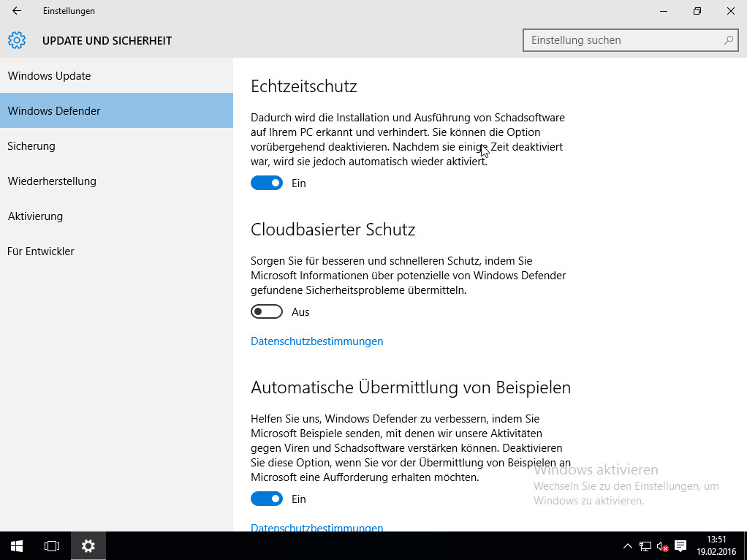Screen dimensions: 747x560
Task: Click the muted volume tray icon
Action: [663, 546]
